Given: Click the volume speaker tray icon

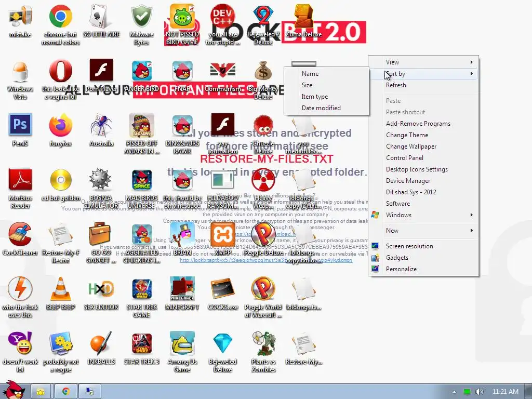Looking at the screenshot, I should click(x=479, y=392).
